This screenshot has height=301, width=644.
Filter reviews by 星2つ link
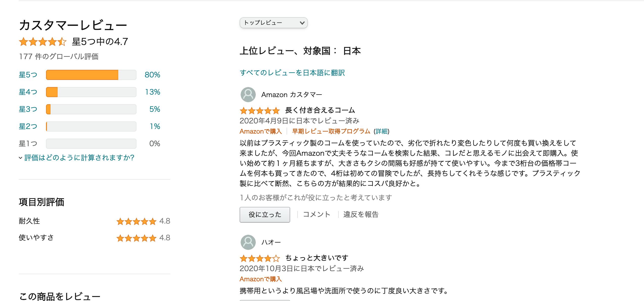(x=28, y=126)
